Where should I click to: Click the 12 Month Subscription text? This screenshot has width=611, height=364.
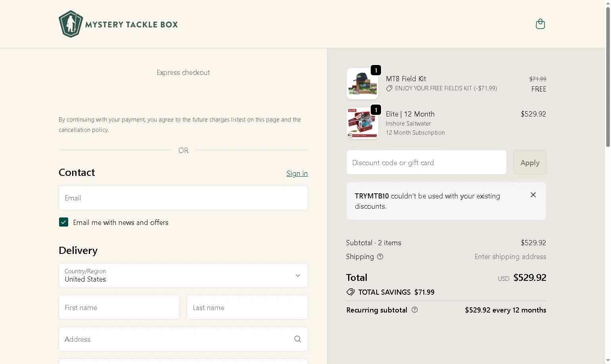[415, 133]
